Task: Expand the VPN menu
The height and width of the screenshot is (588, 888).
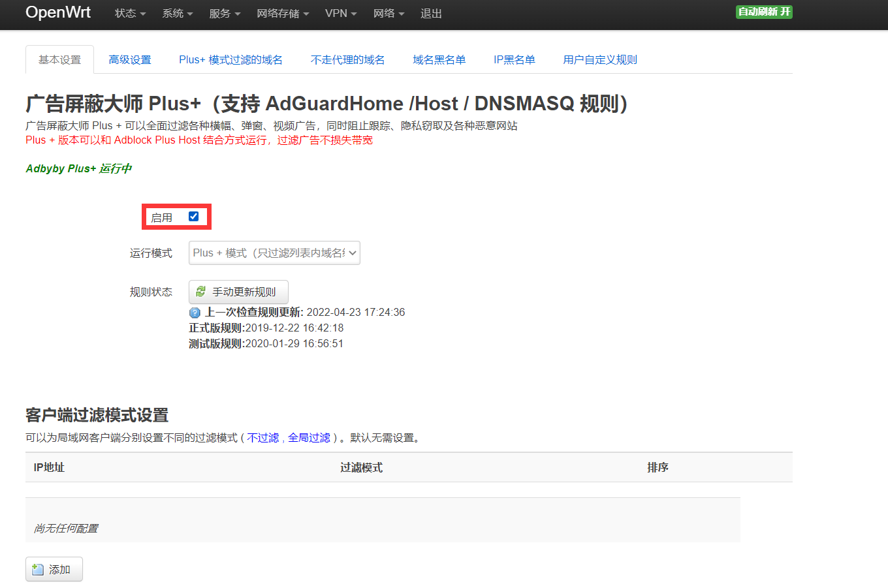Action: pyautogui.click(x=341, y=14)
